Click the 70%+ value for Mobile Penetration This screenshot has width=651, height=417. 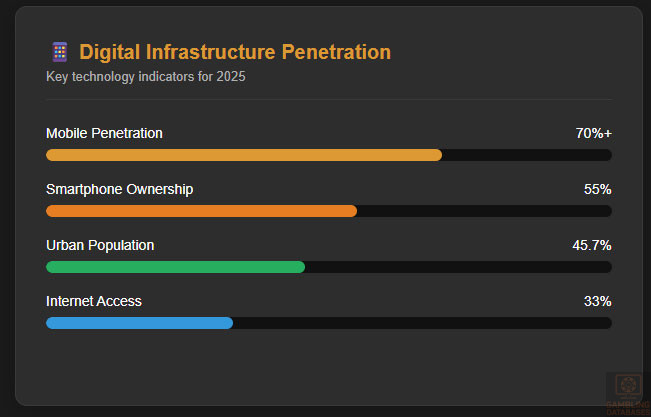point(593,133)
